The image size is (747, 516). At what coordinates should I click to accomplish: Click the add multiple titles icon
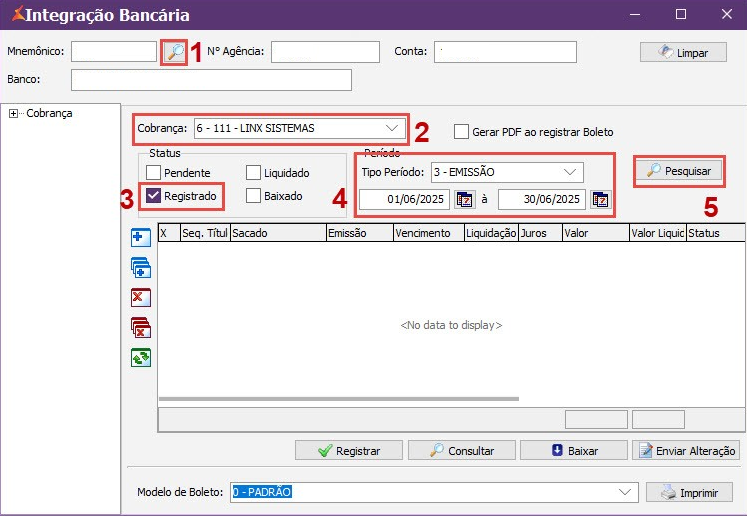click(141, 268)
